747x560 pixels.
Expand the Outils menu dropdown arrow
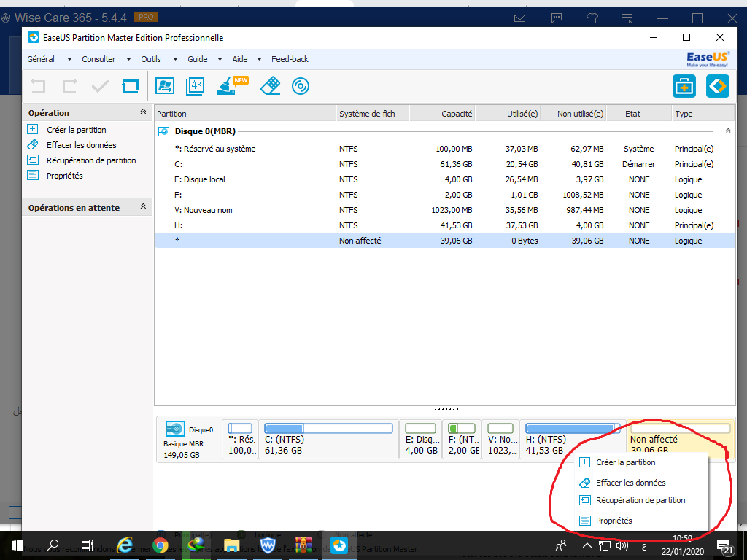175,59
